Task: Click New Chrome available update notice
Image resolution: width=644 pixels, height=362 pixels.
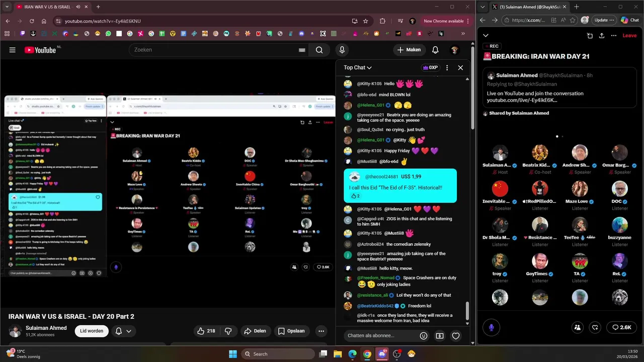Action: click(x=443, y=21)
